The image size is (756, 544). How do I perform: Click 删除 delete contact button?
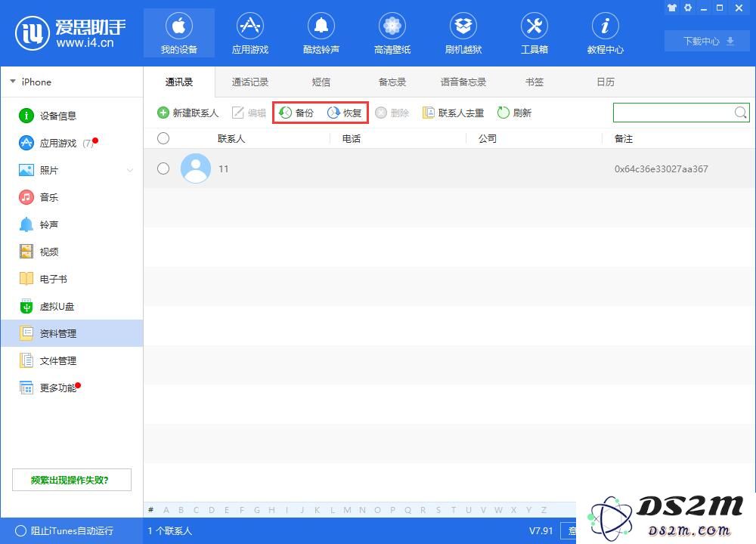[x=392, y=113]
